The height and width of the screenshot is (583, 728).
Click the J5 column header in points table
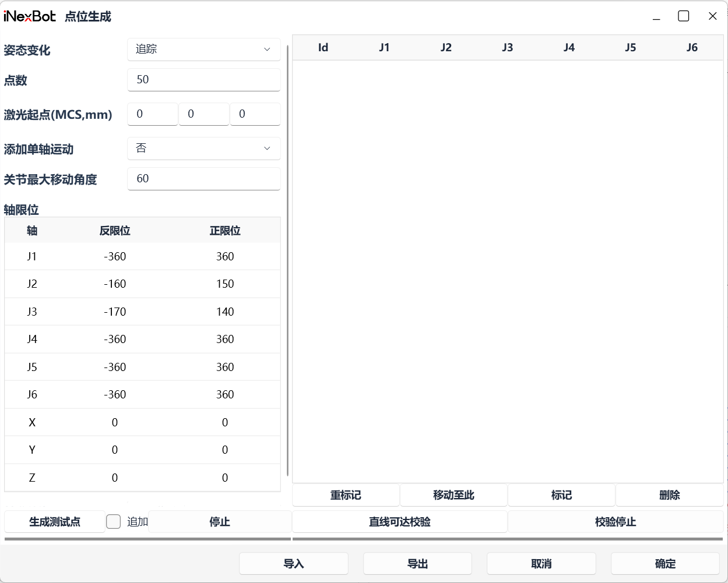click(x=631, y=48)
